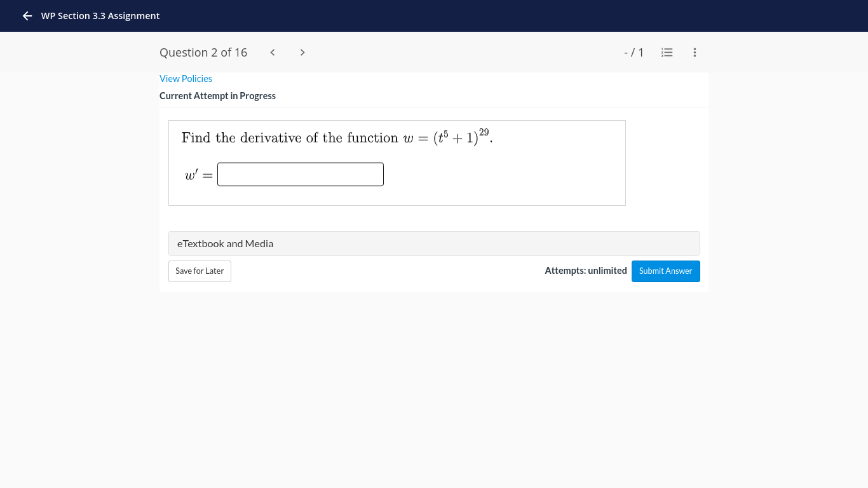Click the Save for Later button
Screen dimensions: 868x488
[x=200, y=271]
